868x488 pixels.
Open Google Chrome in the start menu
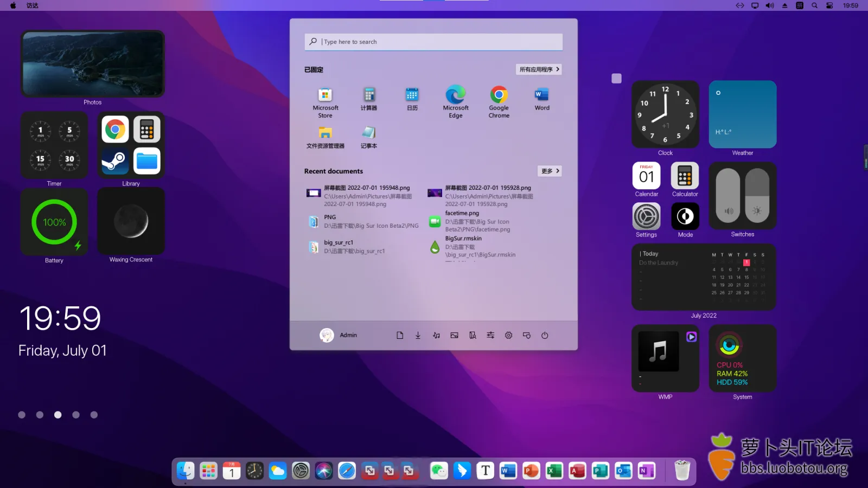click(x=499, y=102)
